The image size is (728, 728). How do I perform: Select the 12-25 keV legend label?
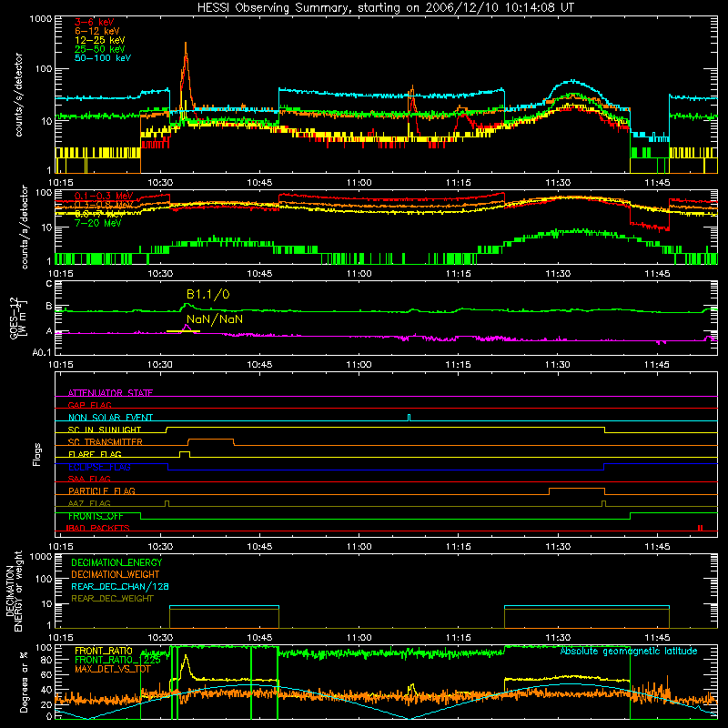click(x=100, y=40)
